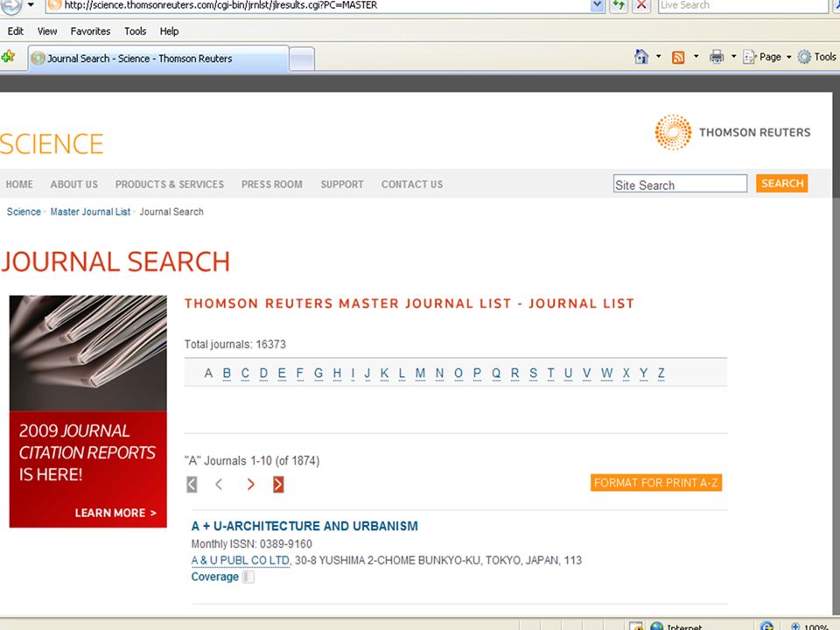Click LEARN MORE on citation reports banner
840x630 pixels.
tap(115, 514)
